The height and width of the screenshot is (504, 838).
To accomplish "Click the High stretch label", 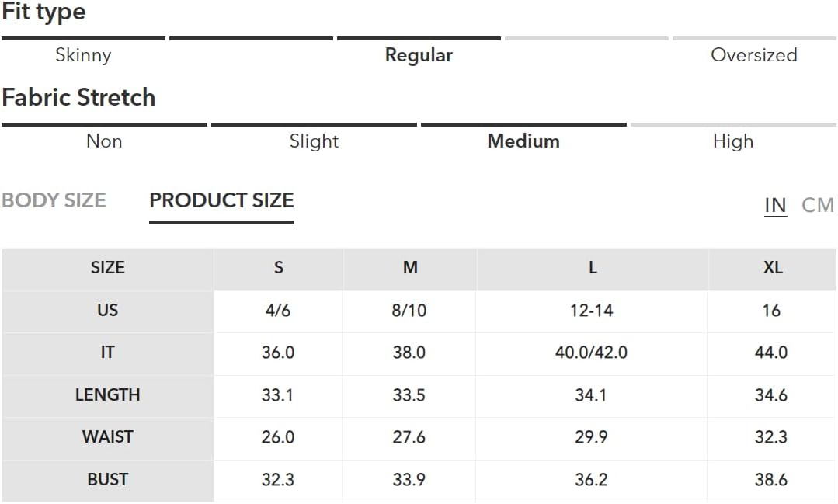I will 733,141.
